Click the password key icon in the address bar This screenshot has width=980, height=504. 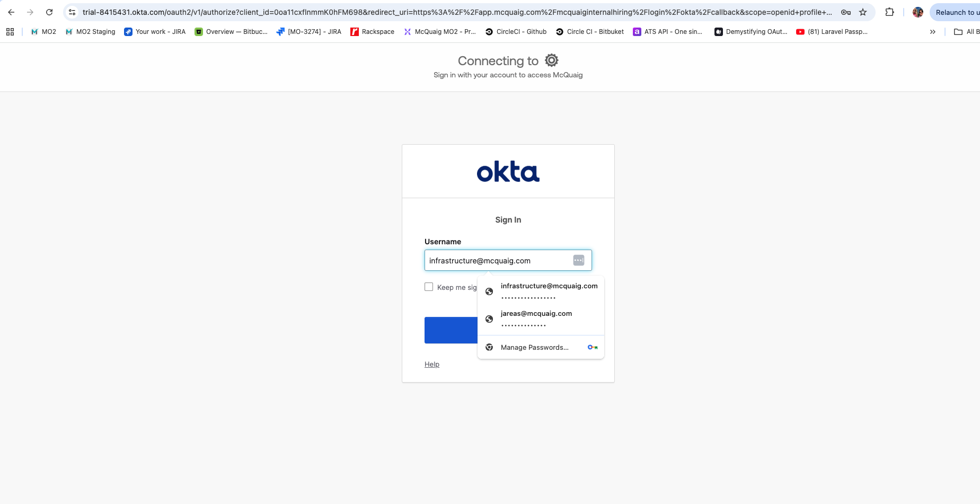[845, 12]
